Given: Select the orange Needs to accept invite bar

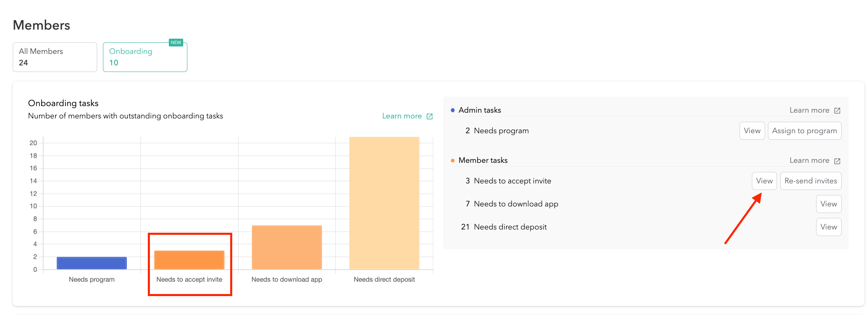Looking at the screenshot, I should [x=189, y=260].
